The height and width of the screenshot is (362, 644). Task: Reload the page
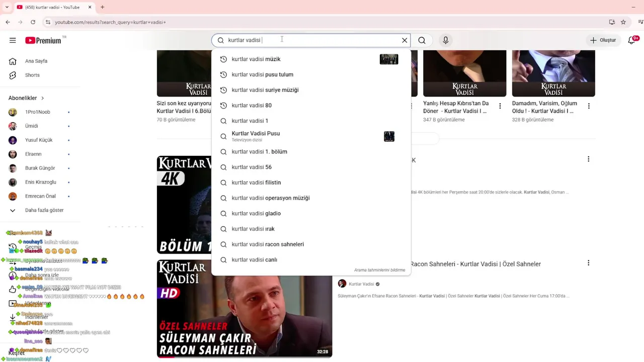pos(33,22)
